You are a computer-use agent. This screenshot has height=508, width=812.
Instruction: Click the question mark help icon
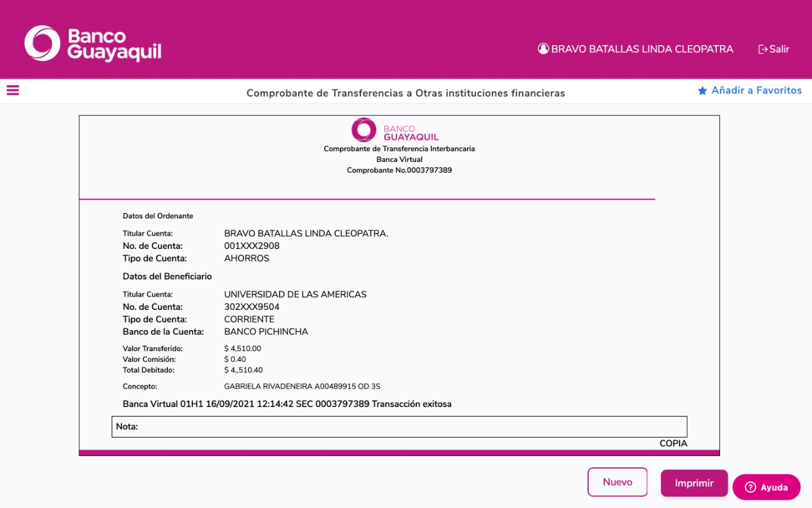[x=750, y=488]
